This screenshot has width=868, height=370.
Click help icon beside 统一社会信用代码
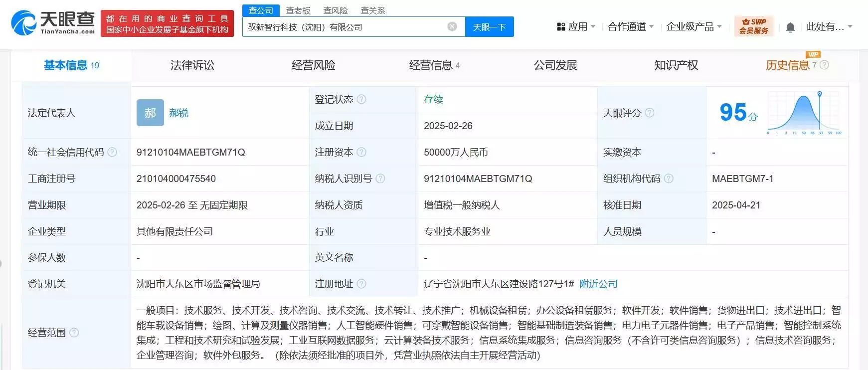(112, 152)
